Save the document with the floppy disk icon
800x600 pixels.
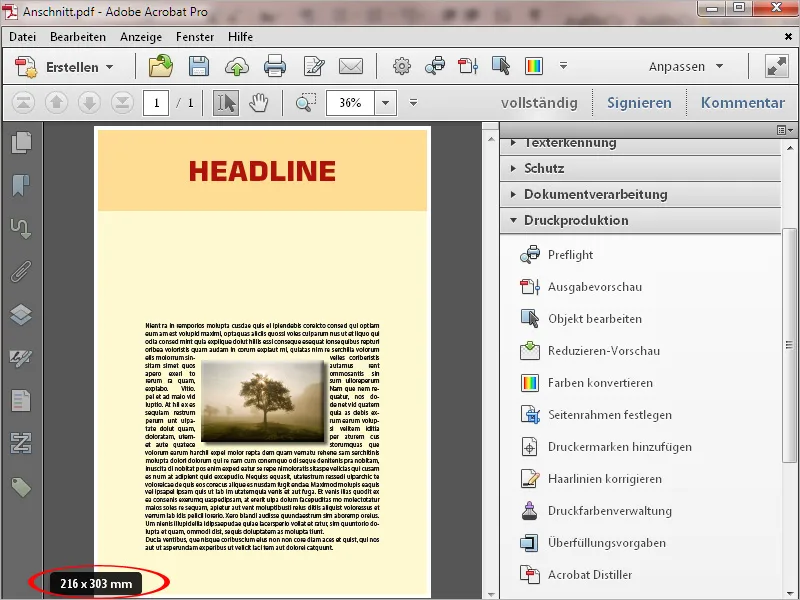click(x=198, y=66)
